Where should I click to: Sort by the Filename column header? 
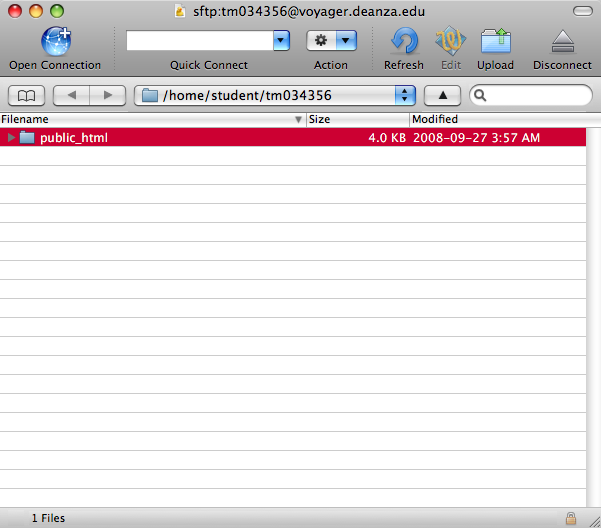(x=153, y=120)
